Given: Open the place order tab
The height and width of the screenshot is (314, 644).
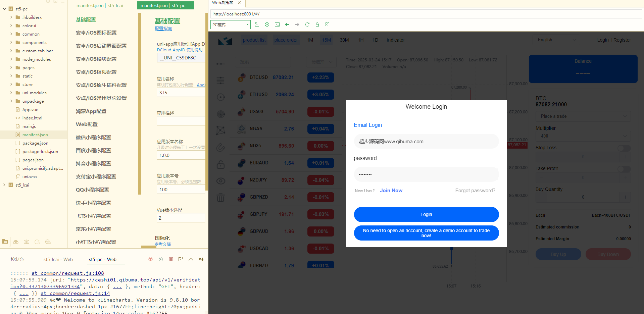Looking at the screenshot, I should 286,40.
